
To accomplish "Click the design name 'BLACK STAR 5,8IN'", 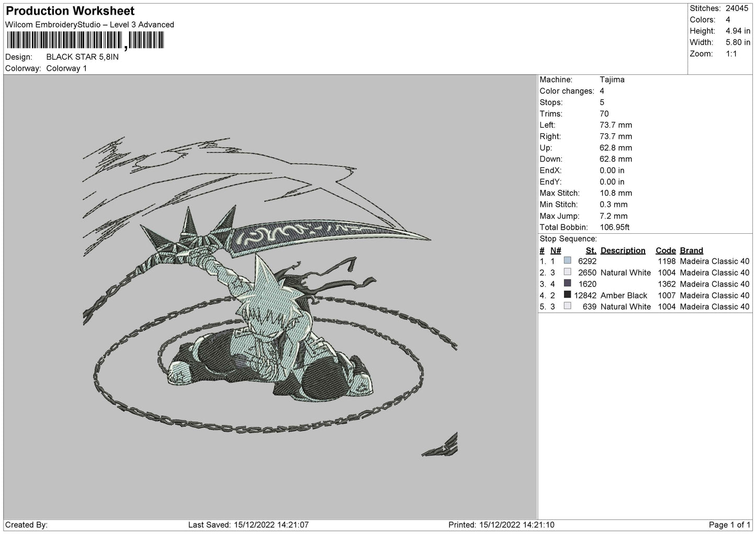I will click(83, 57).
